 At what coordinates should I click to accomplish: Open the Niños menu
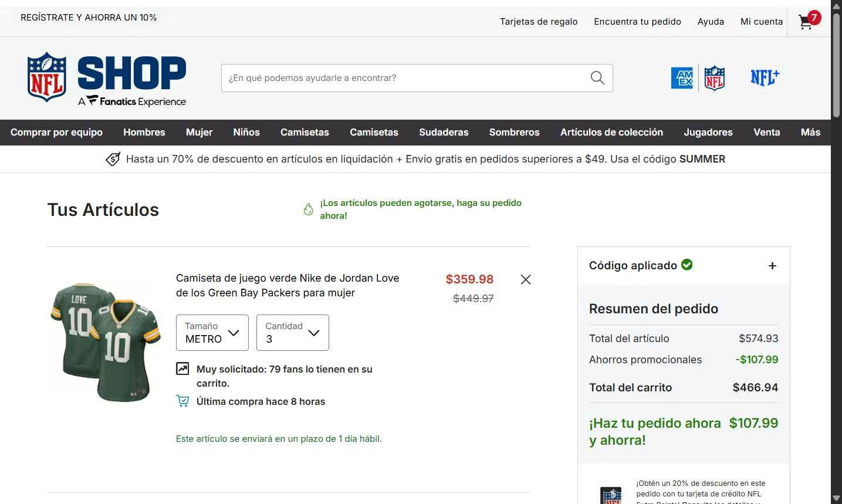pos(246,133)
